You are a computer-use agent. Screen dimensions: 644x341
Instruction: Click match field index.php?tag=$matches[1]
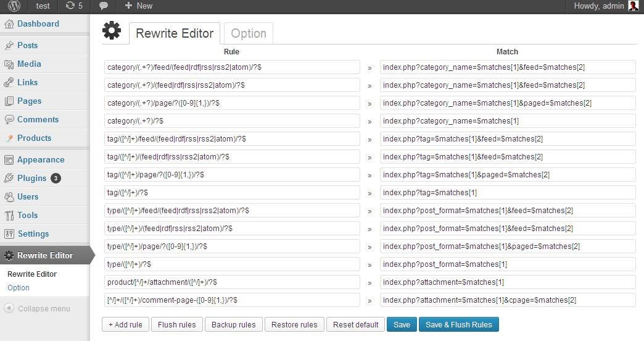click(508, 193)
